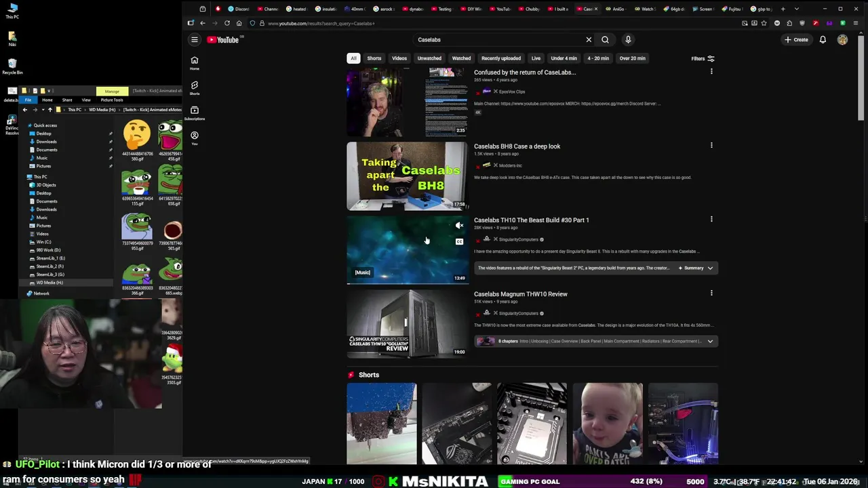Open the browser home page button
868x488 pixels.
click(x=239, y=23)
